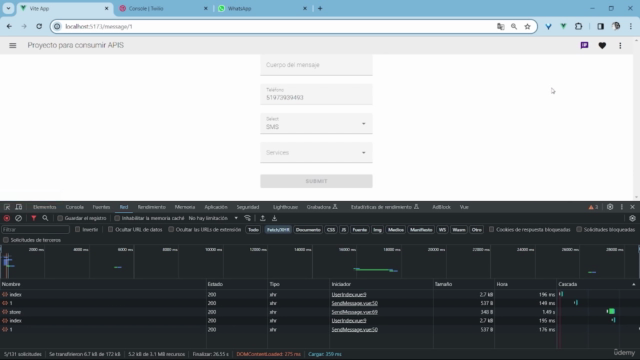Enable Inhabilitar la memoria caché checkbox

pos(117,218)
